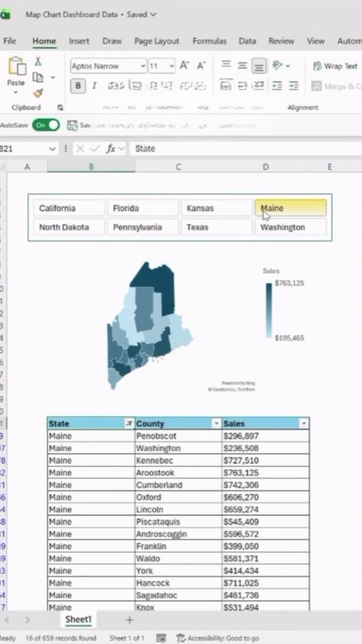The image size is (362, 644).
Task: Click the Maine map chart
Action: click(150, 325)
